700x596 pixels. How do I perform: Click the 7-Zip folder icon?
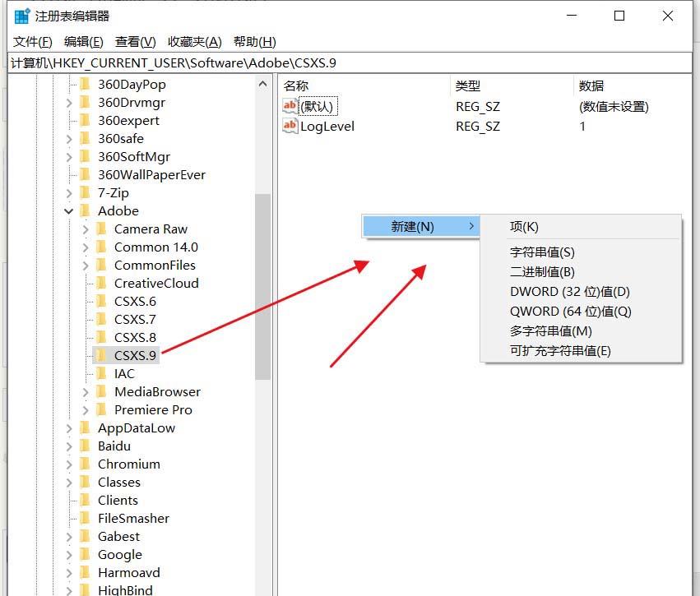[85, 192]
